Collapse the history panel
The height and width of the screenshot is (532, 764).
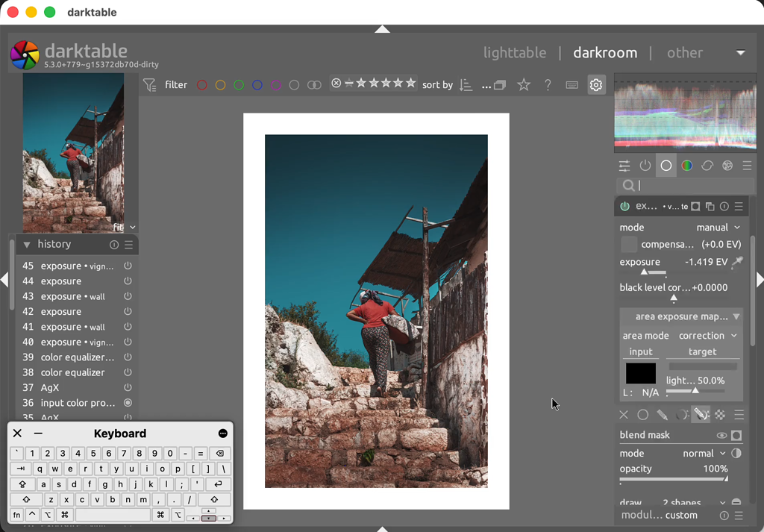coord(28,244)
